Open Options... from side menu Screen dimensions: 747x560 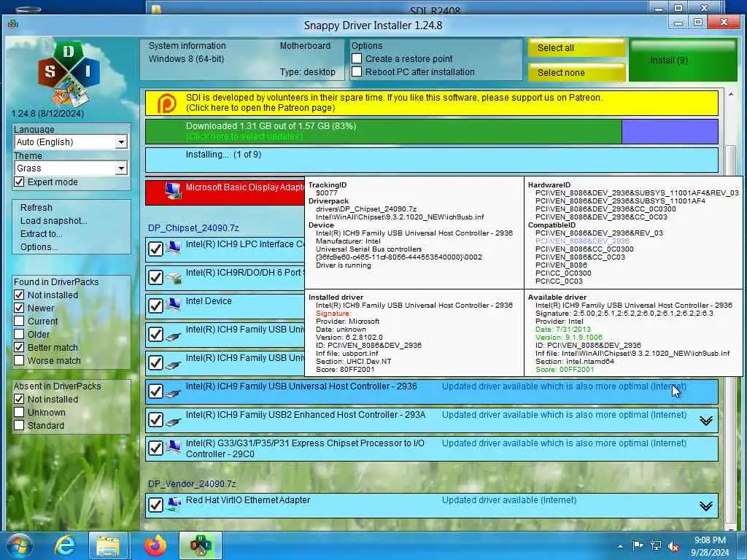point(39,246)
